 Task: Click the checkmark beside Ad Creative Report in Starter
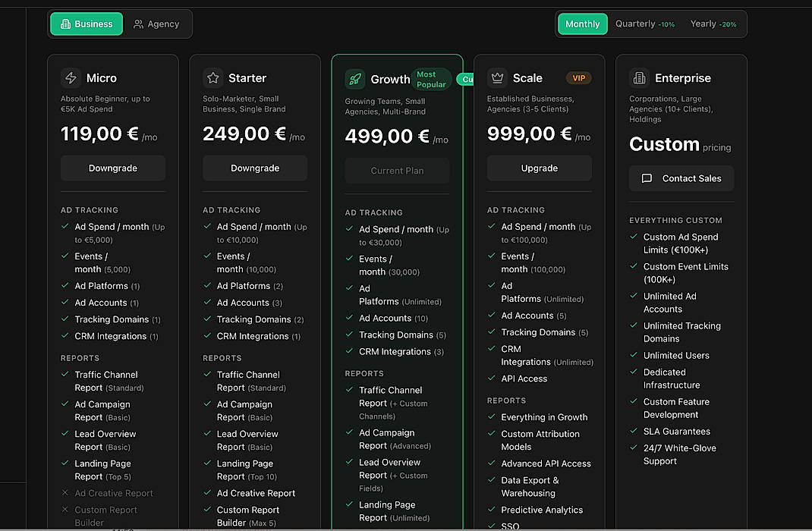click(207, 492)
